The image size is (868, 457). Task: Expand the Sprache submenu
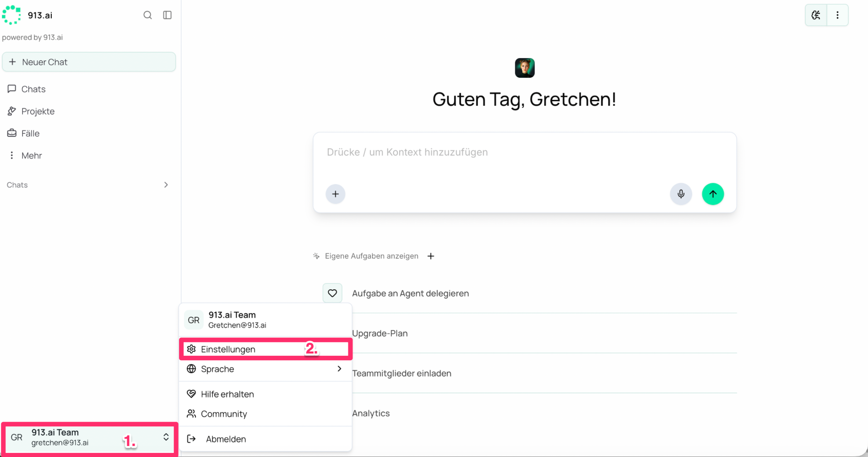tap(266, 369)
